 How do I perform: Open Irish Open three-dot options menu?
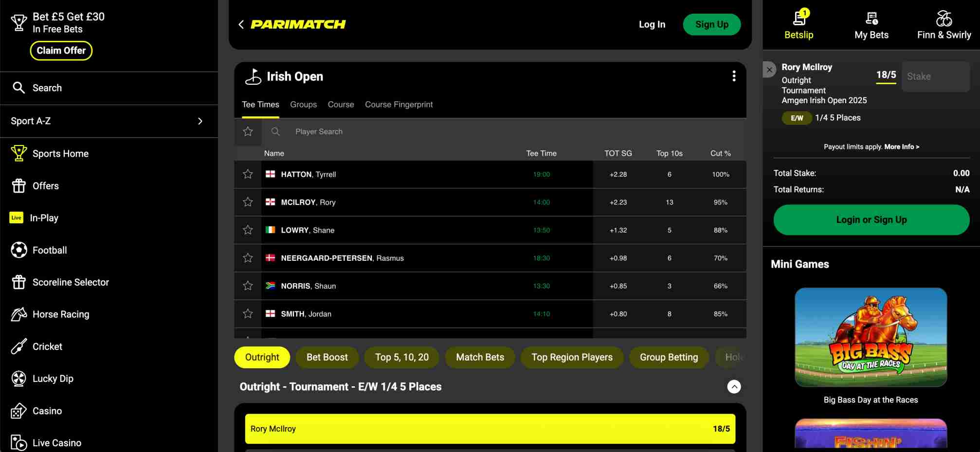click(x=734, y=76)
